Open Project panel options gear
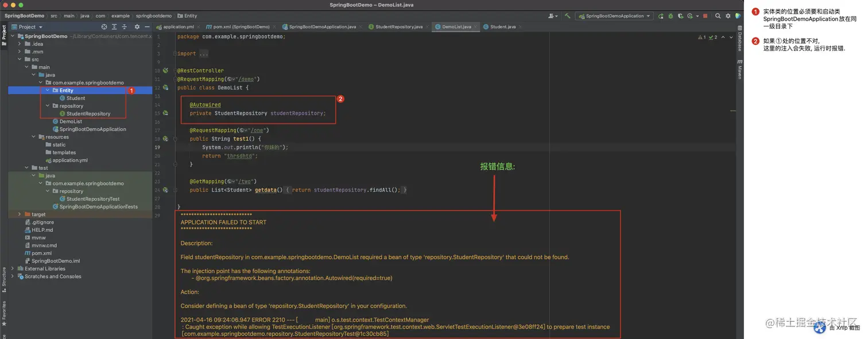The image size is (868, 339). click(137, 27)
